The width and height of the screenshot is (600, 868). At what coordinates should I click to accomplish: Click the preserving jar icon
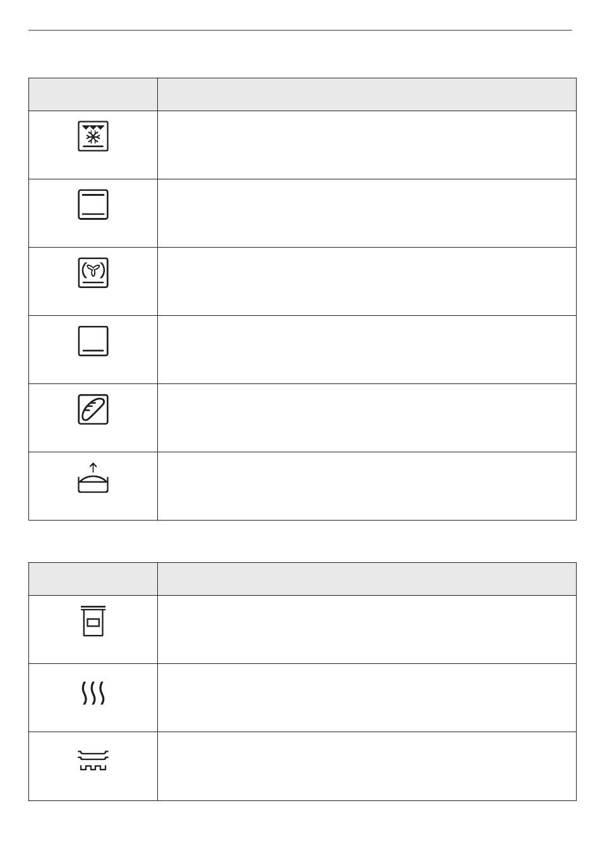tap(93, 621)
